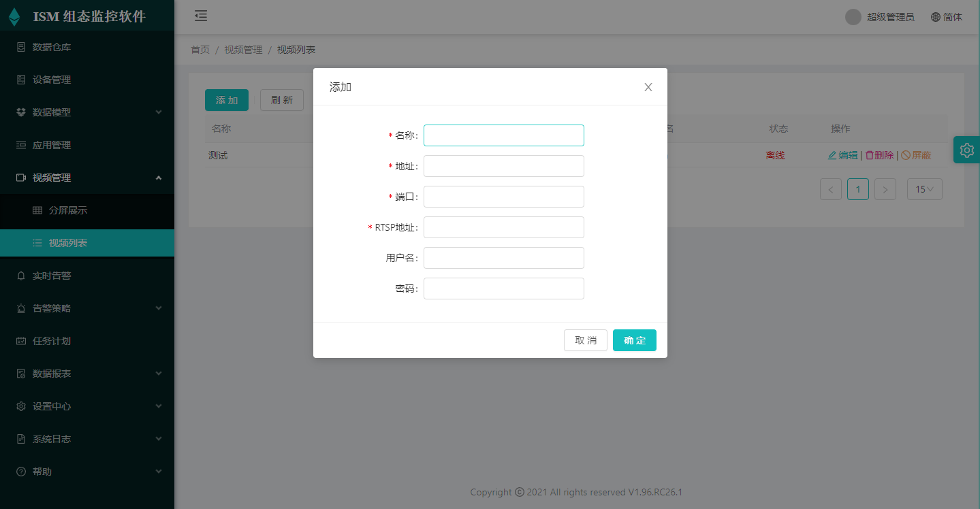Click the language globe icon
The width and height of the screenshot is (980, 509).
[936, 17]
